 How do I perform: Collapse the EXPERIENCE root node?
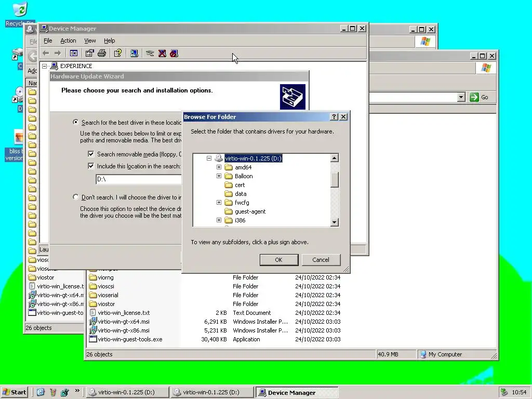(x=45, y=66)
